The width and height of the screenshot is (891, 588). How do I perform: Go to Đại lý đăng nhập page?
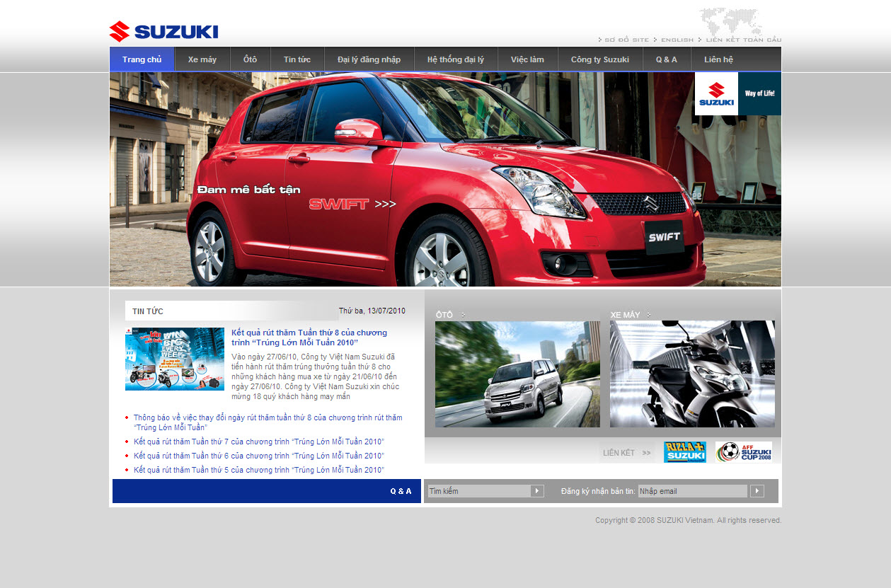369,59
